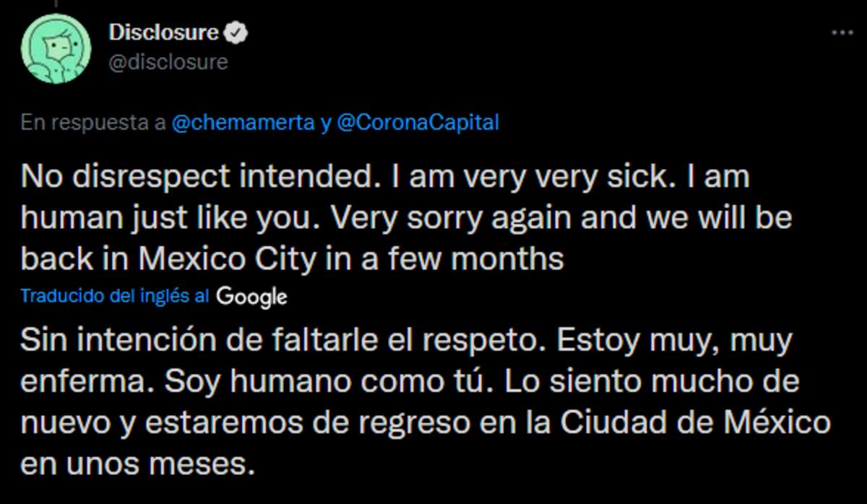Image resolution: width=867 pixels, height=504 pixels.
Task: Click the line starting 'human just like you'
Action: pos(406,218)
